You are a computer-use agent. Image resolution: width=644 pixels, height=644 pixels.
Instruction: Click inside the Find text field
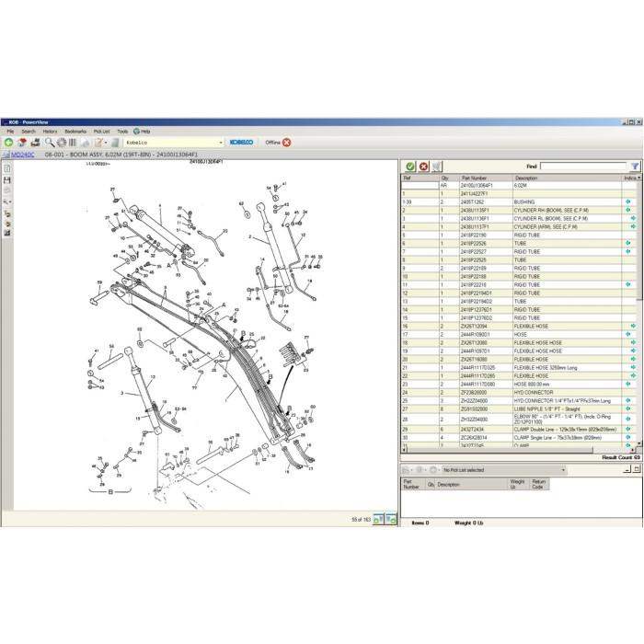(583, 167)
